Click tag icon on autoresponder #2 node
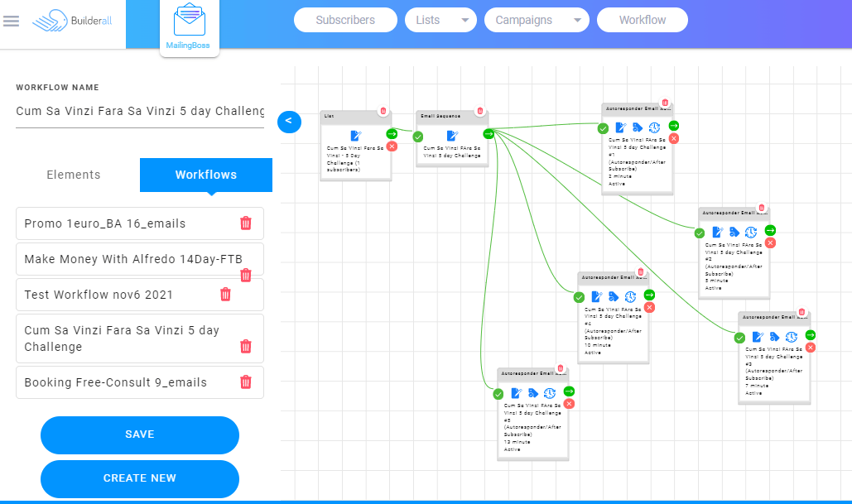 [734, 233]
